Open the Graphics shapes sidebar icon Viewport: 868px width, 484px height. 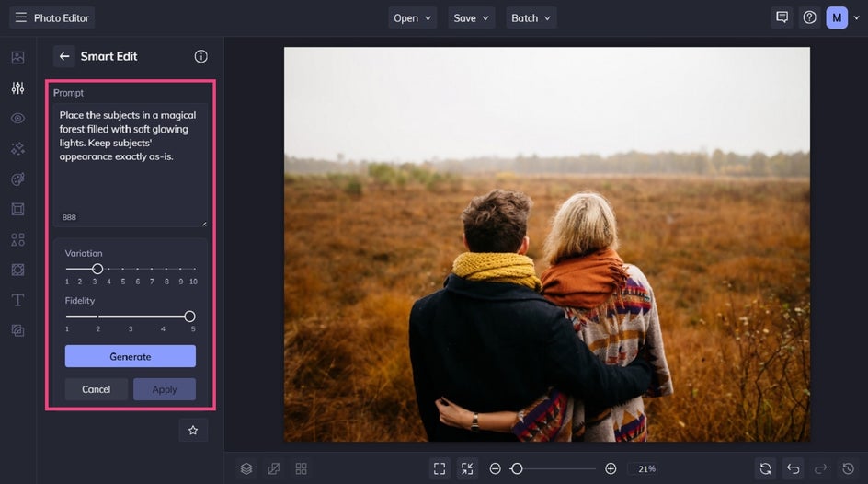coord(17,240)
